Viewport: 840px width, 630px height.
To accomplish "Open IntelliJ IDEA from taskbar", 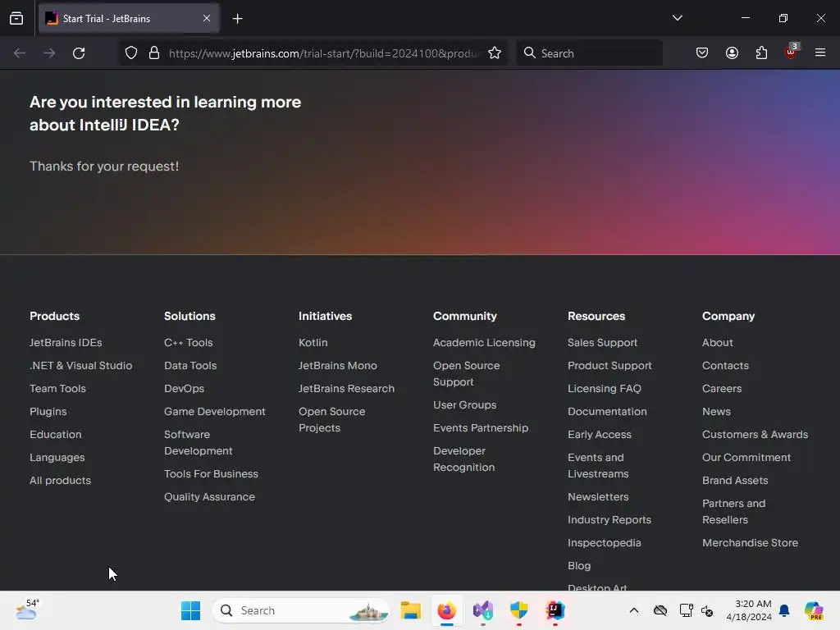I will click(555, 610).
